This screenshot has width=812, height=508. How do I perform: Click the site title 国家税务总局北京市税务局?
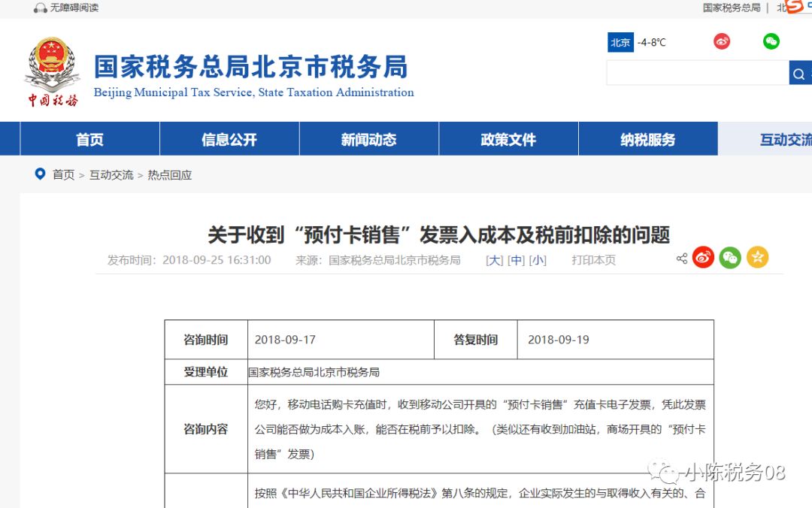[251, 67]
